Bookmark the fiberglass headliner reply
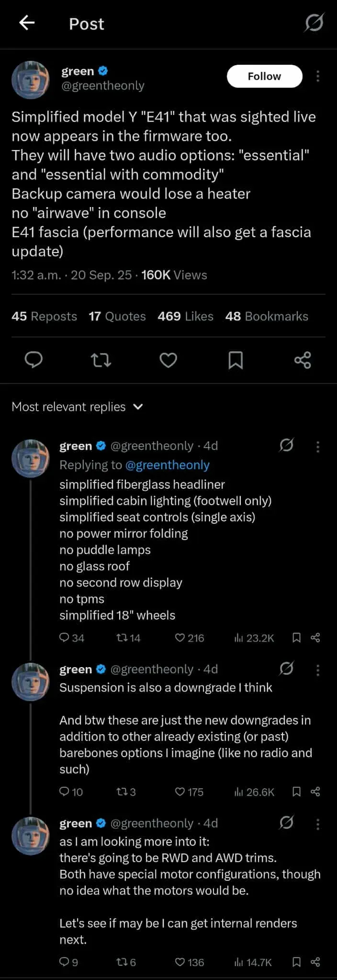The image size is (337, 980). (x=296, y=638)
